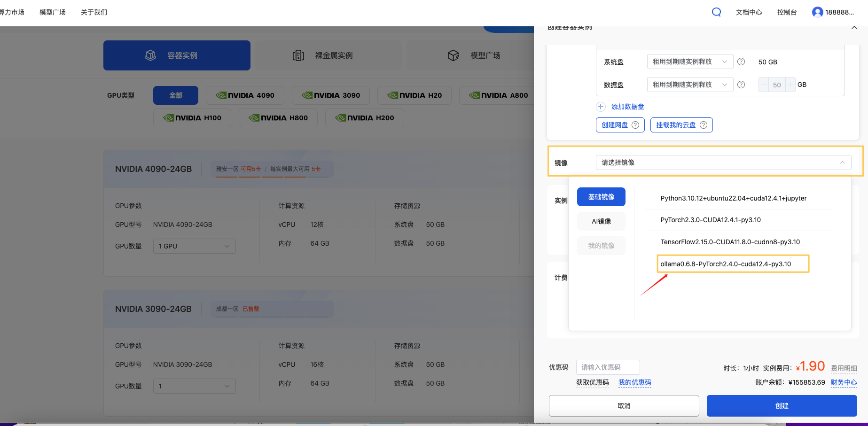Click the NVIDIA 3090-24GB card title
The image size is (868, 426).
(153, 309)
